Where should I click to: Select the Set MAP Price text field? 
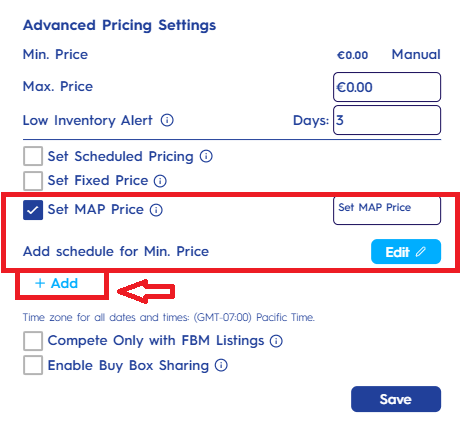(x=387, y=210)
